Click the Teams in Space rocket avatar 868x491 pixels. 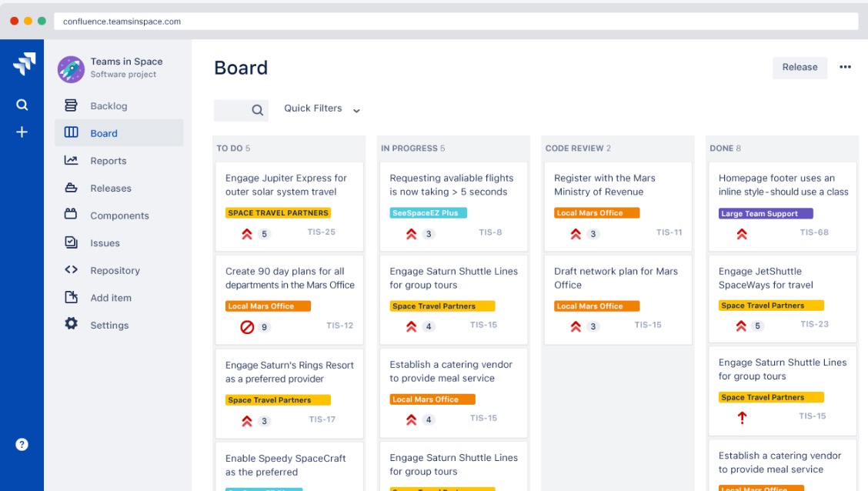click(x=71, y=68)
